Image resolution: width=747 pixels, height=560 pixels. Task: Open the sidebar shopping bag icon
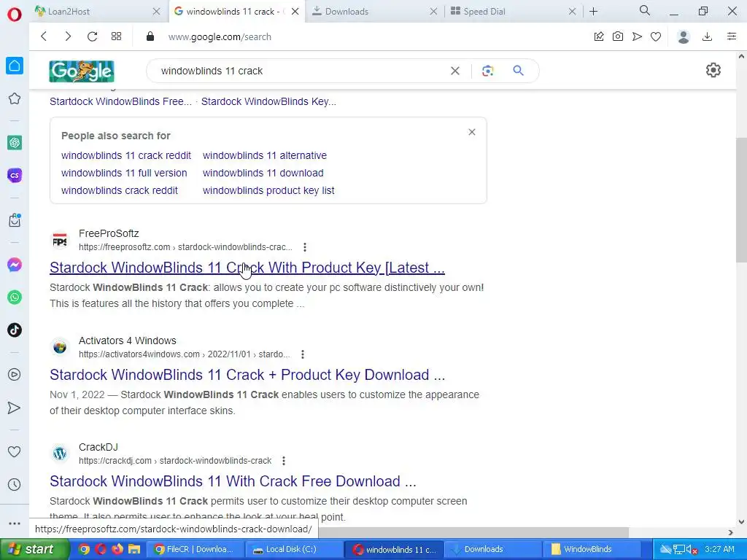pos(15,220)
